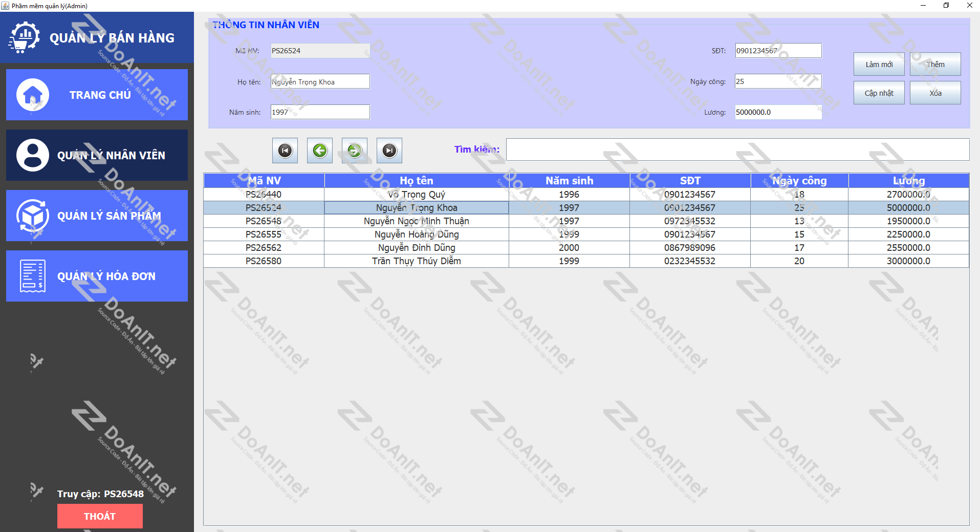Select row PS26440 in the table
The image size is (980, 532).
[x=586, y=195]
